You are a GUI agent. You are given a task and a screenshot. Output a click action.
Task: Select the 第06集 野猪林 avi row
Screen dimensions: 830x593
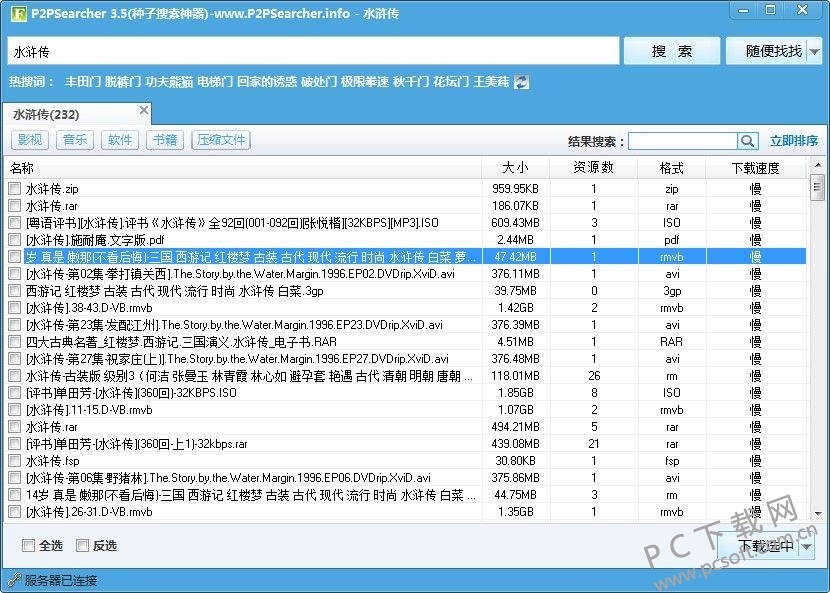tap(405, 478)
